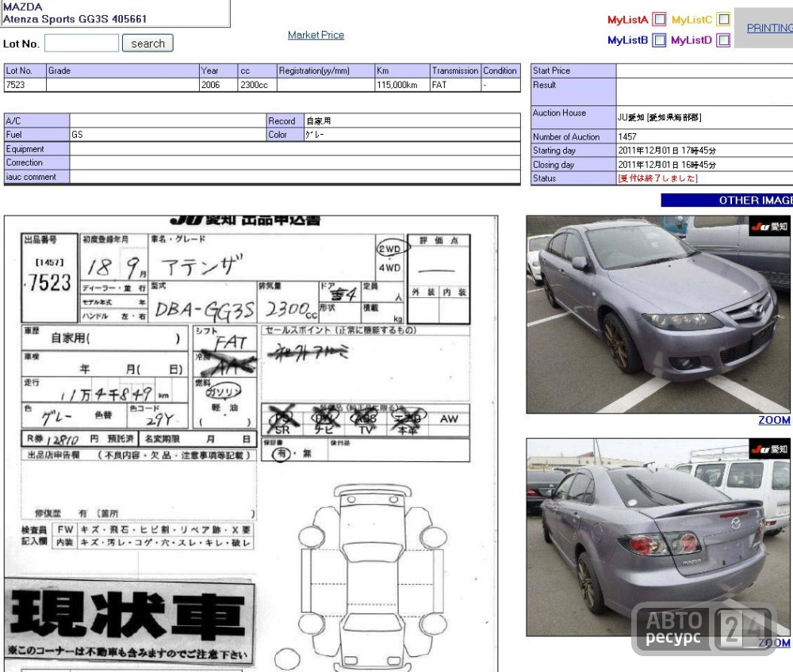
Task: Click ZOOM under the rear car photo
Action: [774, 643]
